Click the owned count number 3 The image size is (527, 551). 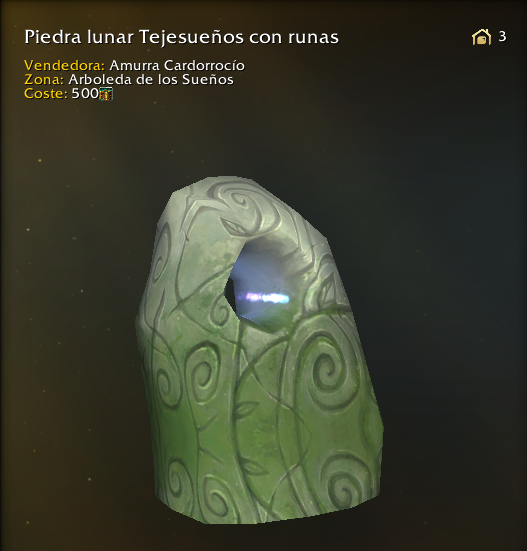point(502,37)
